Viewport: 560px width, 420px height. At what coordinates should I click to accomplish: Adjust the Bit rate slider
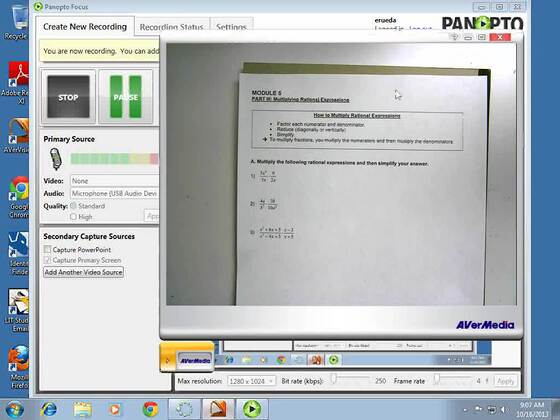(x=352, y=379)
